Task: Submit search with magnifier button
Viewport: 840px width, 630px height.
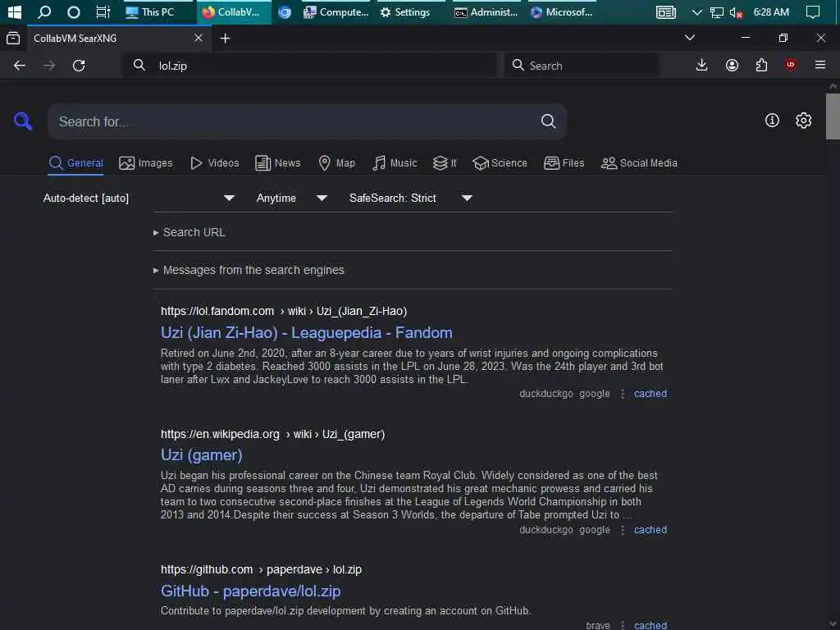Action: point(548,121)
